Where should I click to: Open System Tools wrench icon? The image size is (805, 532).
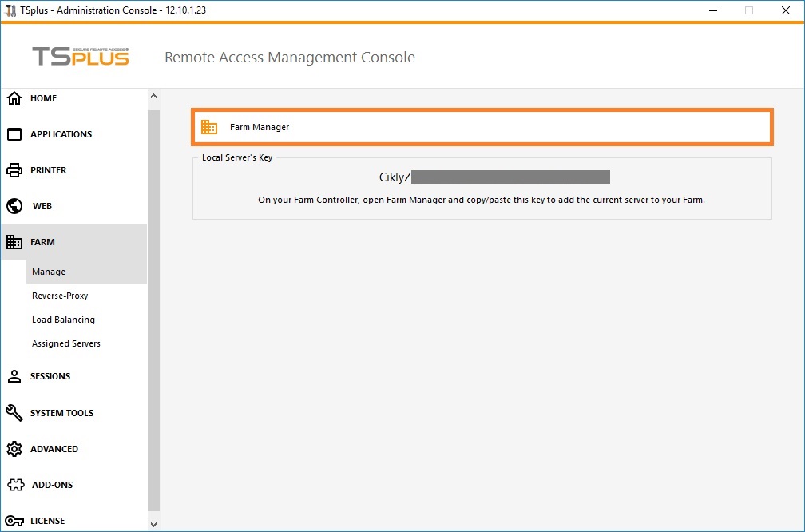point(14,413)
